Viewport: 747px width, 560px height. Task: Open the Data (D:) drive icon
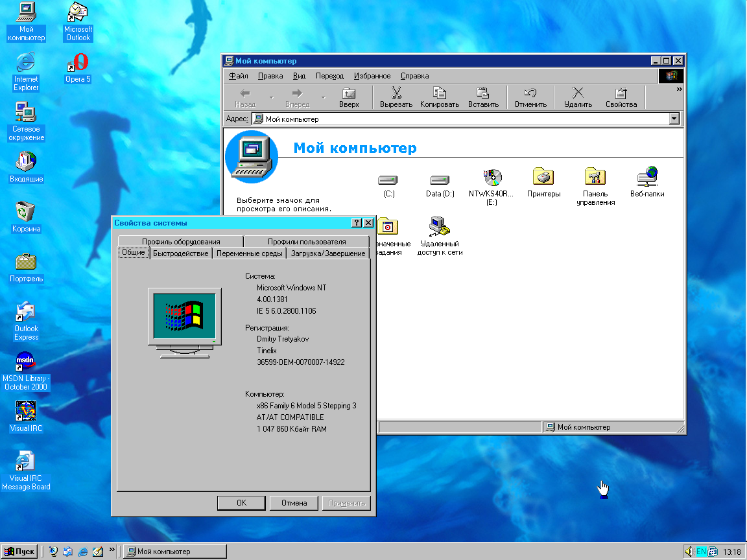(440, 180)
